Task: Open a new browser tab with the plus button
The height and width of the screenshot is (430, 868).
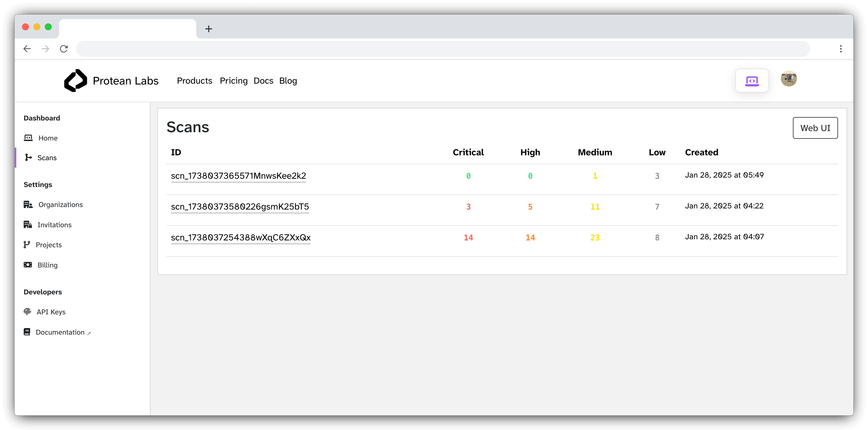Action: (208, 29)
